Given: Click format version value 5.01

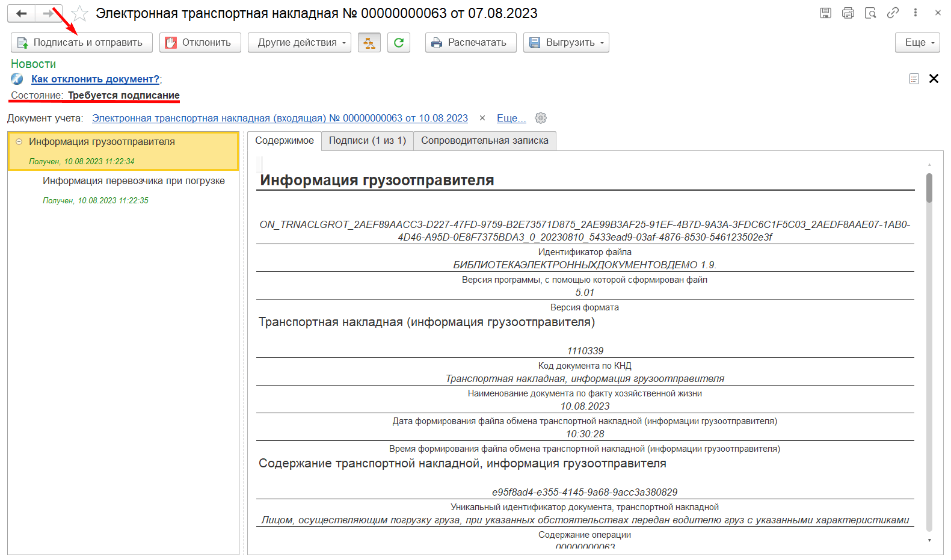Looking at the screenshot, I should [x=585, y=292].
